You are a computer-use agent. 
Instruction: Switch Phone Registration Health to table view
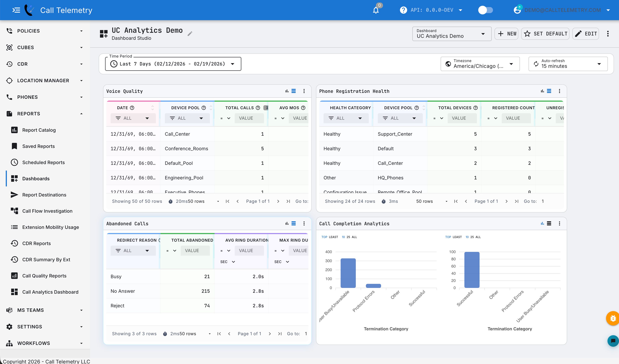[x=549, y=91]
